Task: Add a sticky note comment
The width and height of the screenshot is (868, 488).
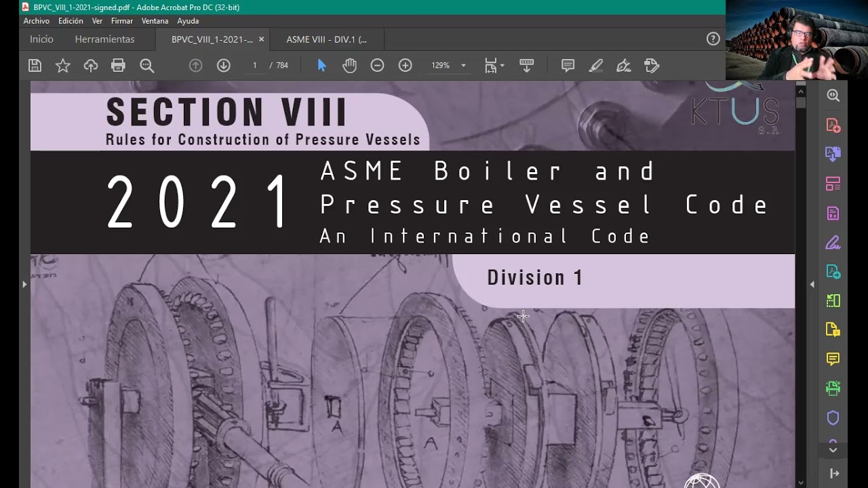Action: (x=568, y=66)
